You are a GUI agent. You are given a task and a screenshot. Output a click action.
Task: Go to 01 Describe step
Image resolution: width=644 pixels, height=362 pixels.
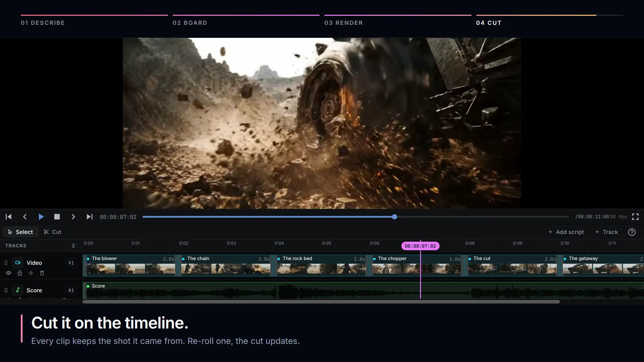(94, 20)
